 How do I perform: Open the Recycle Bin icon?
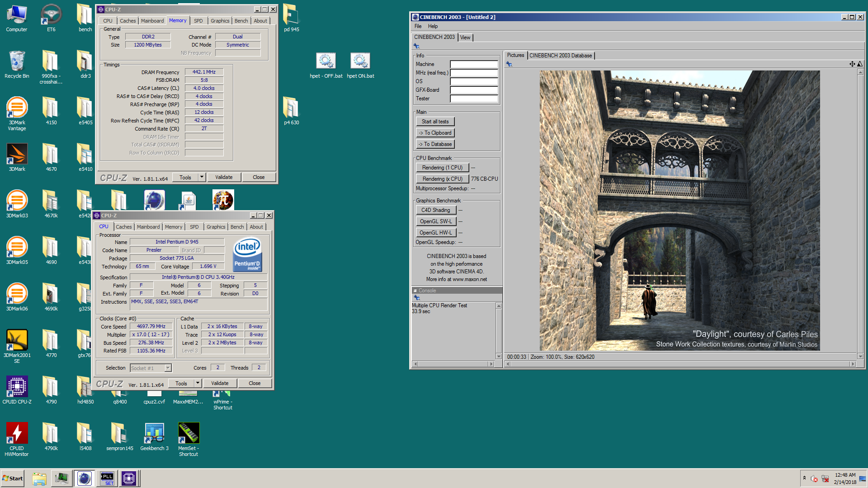pos(17,65)
